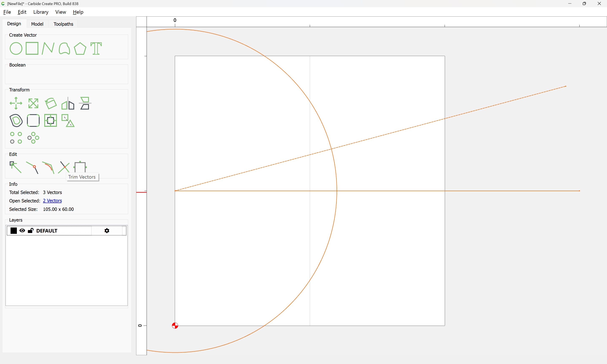Click the DEFAULT layer black color swatch
The height and width of the screenshot is (364, 607).
click(x=14, y=231)
